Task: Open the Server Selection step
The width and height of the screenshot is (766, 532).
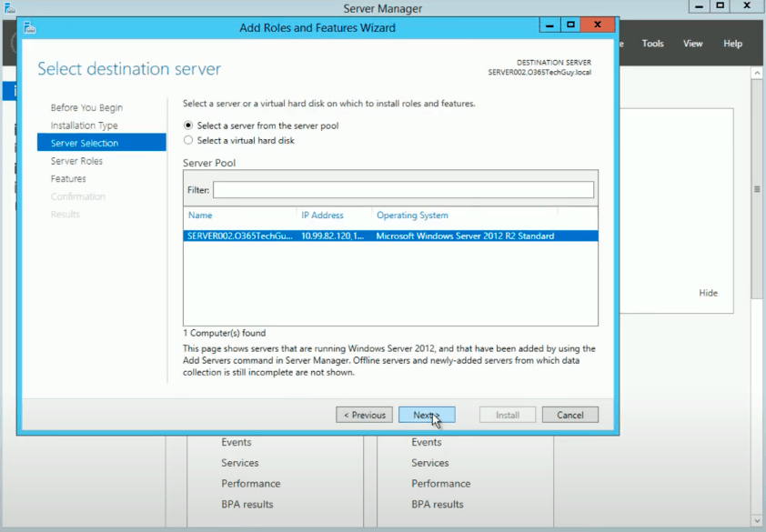Action: pyautogui.click(x=102, y=143)
